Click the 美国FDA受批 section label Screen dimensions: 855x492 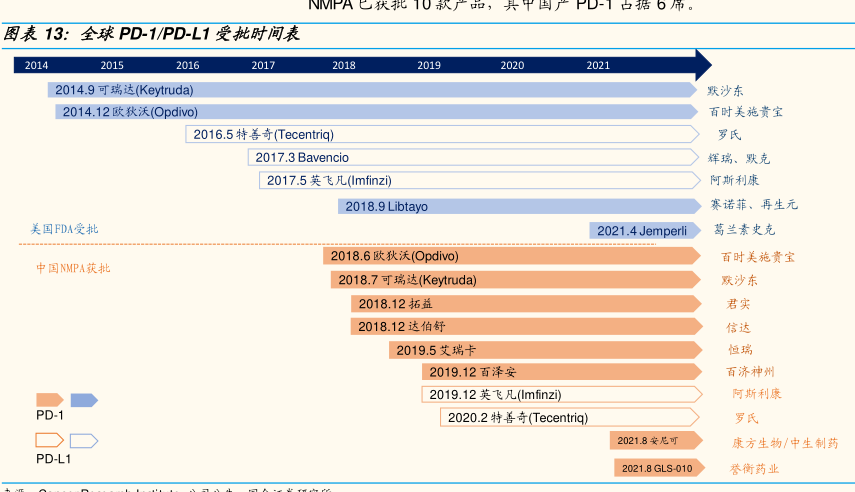(x=65, y=230)
